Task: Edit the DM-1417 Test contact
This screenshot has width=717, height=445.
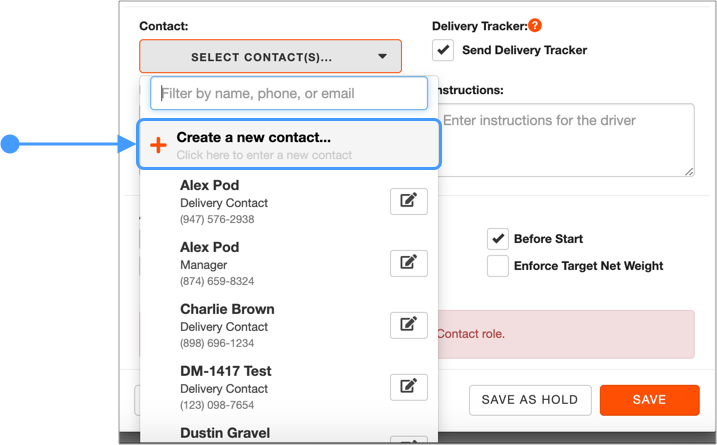Action: 409,387
